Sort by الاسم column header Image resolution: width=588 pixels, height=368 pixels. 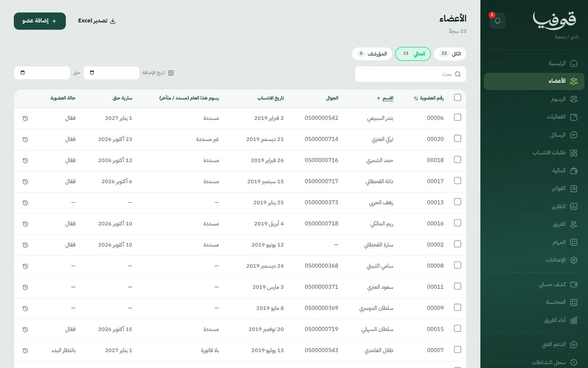click(385, 98)
